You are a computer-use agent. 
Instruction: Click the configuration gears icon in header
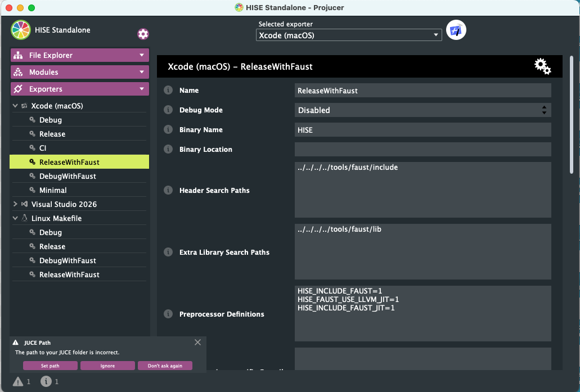coord(543,66)
